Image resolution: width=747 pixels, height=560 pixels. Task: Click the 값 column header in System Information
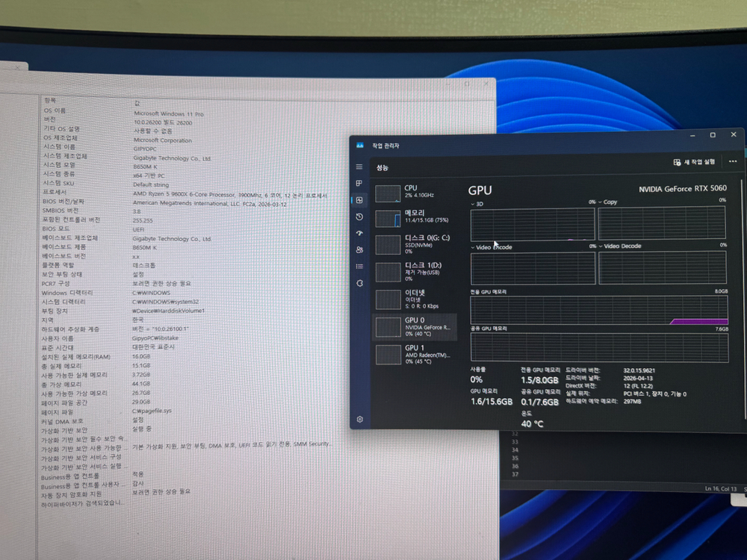pyautogui.click(x=137, y=103)
